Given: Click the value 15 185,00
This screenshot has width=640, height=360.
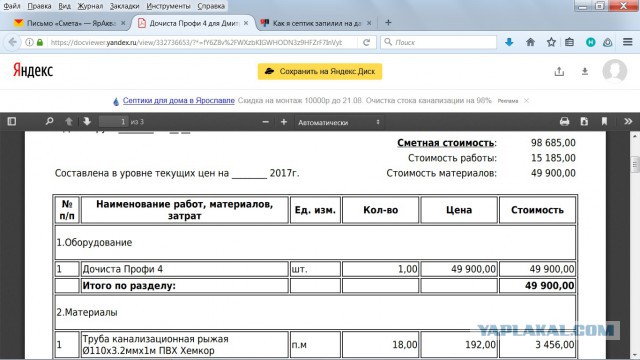Looking at the screenshot, I should point(553,158).
